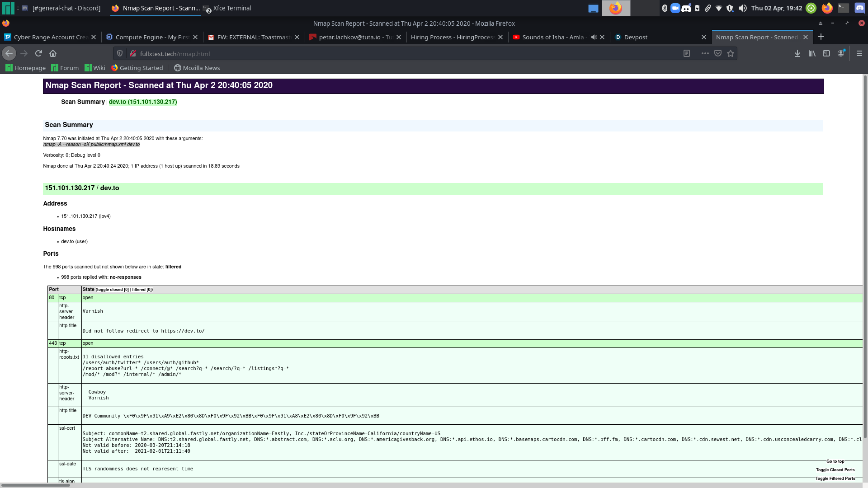Mute the Sounds of Isha tab
This screenshot has height=488, width=868.
[x=594, y=37]
